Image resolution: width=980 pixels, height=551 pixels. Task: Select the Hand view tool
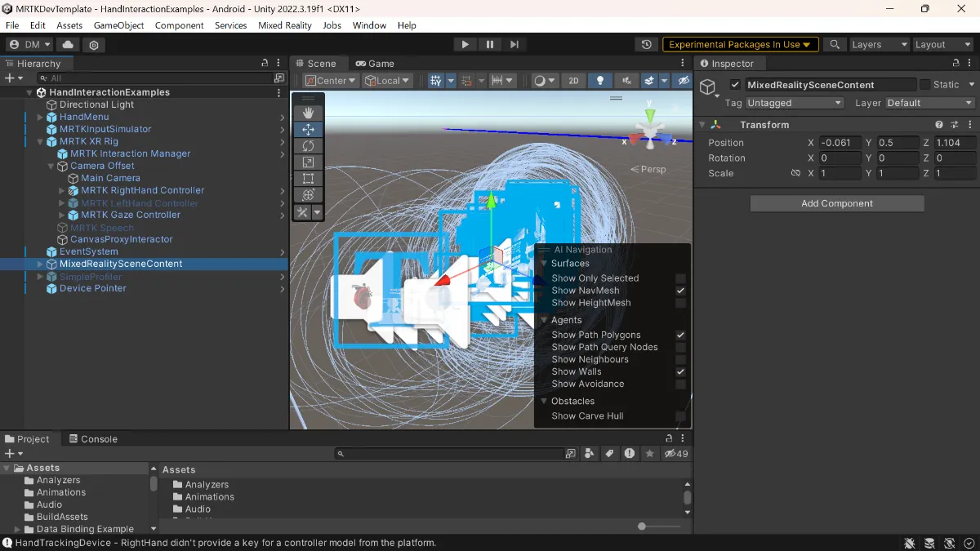[308, 113]
